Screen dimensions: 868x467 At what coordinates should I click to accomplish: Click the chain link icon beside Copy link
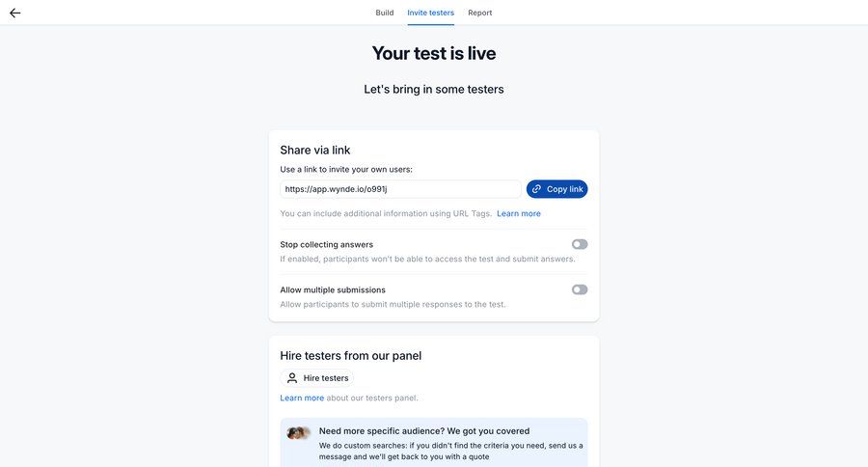pyautogui.click(x=537, y=189)
